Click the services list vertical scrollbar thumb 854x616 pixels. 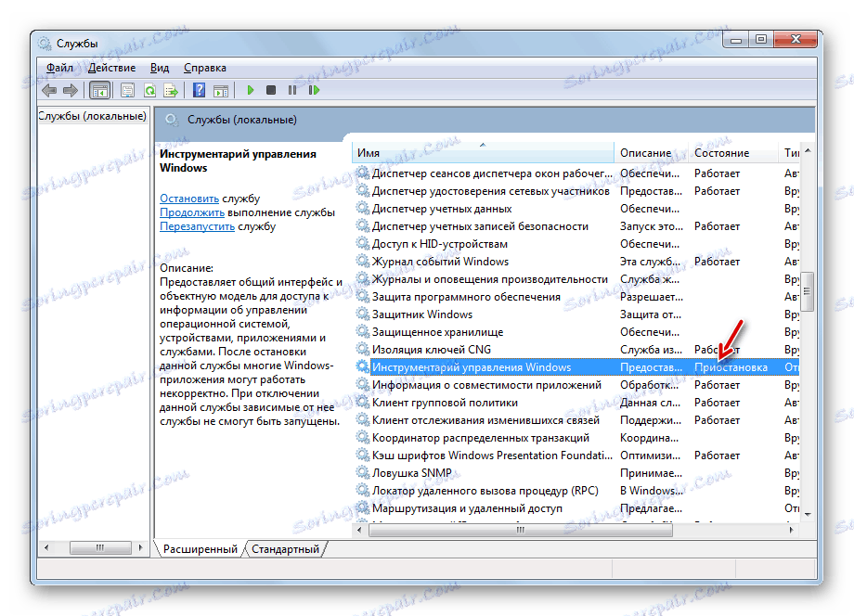808,291
